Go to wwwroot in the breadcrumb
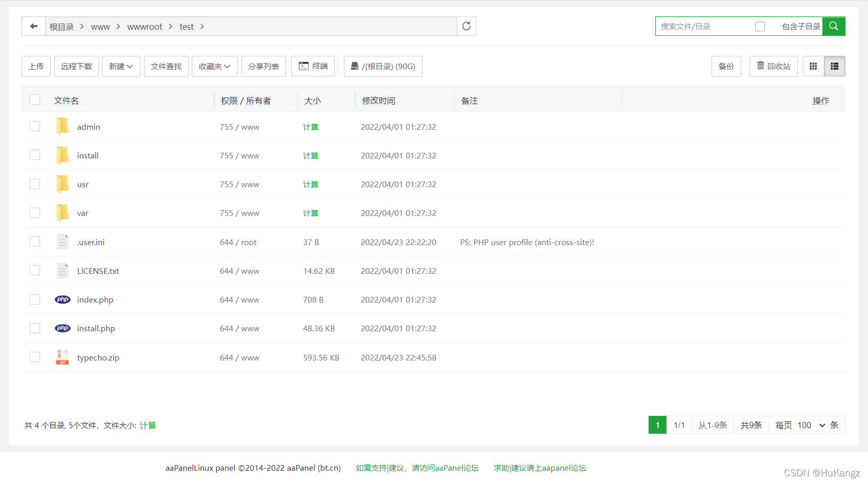Viewport: 868px width, 483px height. tap(145, 27)
